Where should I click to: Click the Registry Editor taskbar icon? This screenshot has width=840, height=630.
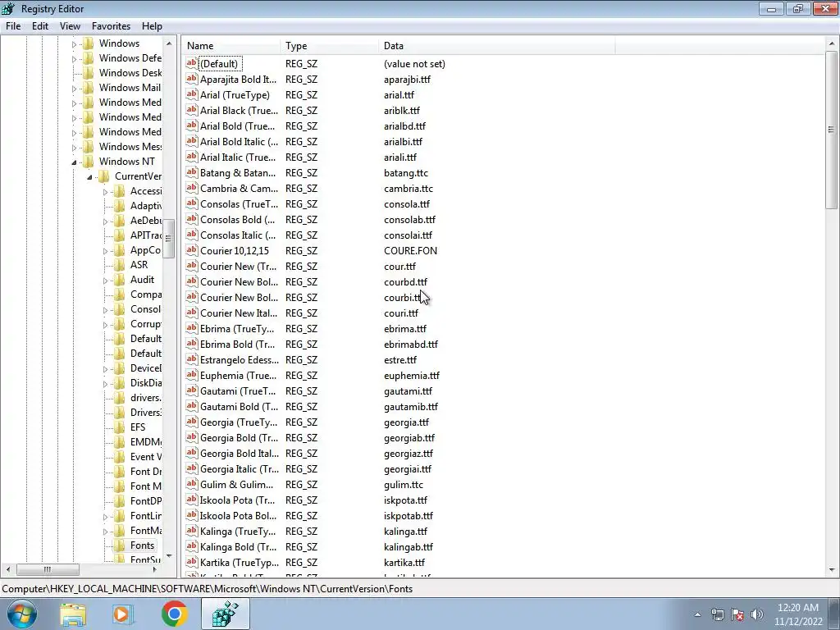click(225, 614)
